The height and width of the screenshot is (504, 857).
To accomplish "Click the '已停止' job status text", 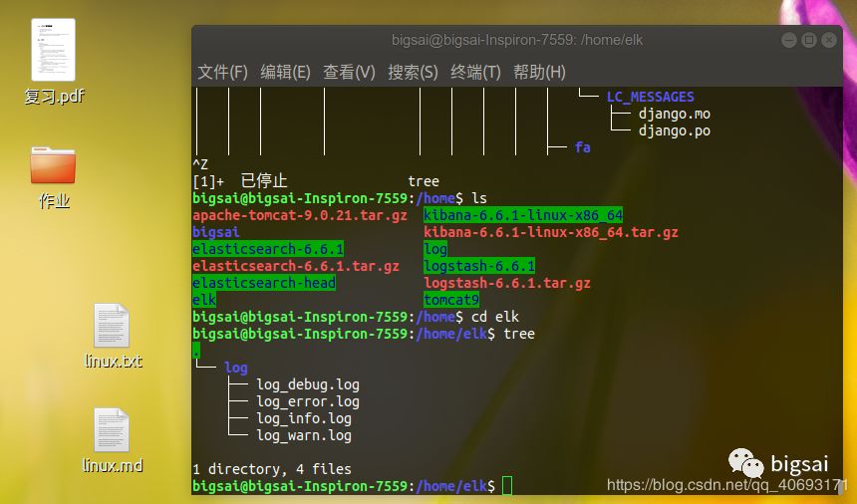I will pyautogui.click(x=264, y=180).
